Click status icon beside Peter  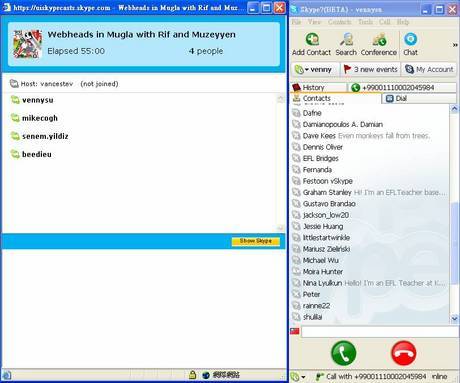[296, 294]
